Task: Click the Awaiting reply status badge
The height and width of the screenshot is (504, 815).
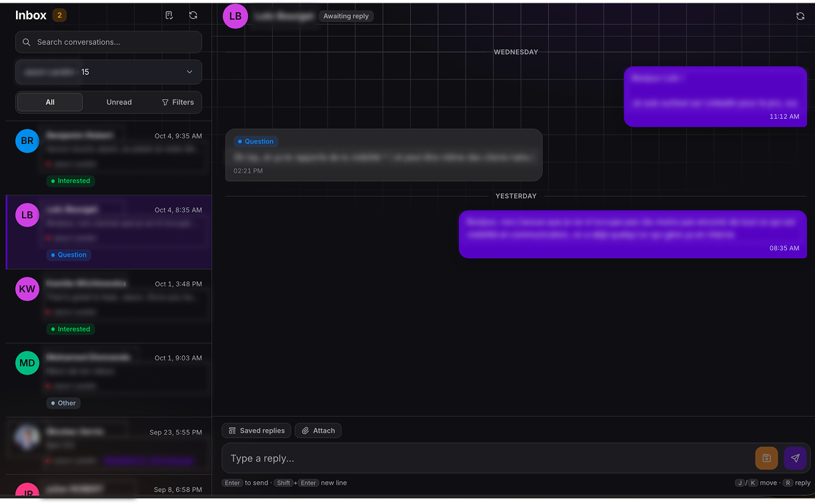Action: pos(346,16)
